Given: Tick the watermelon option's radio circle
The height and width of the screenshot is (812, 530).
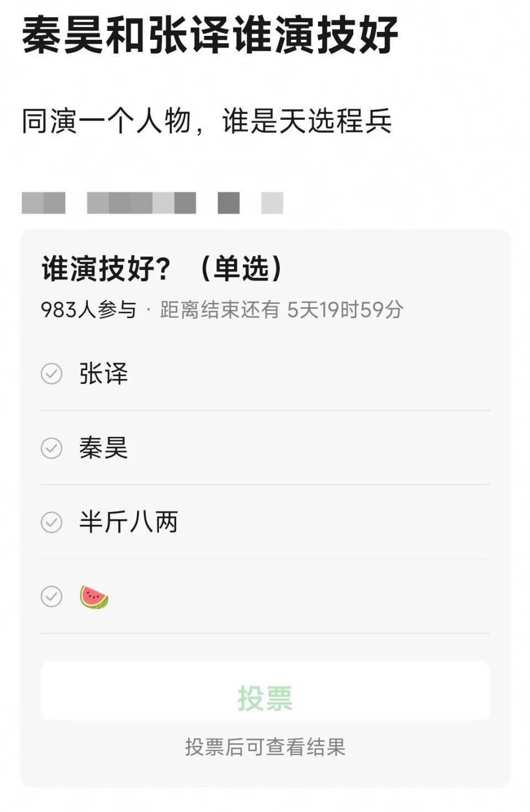Looking at the screenshot, I should [51, 597].
